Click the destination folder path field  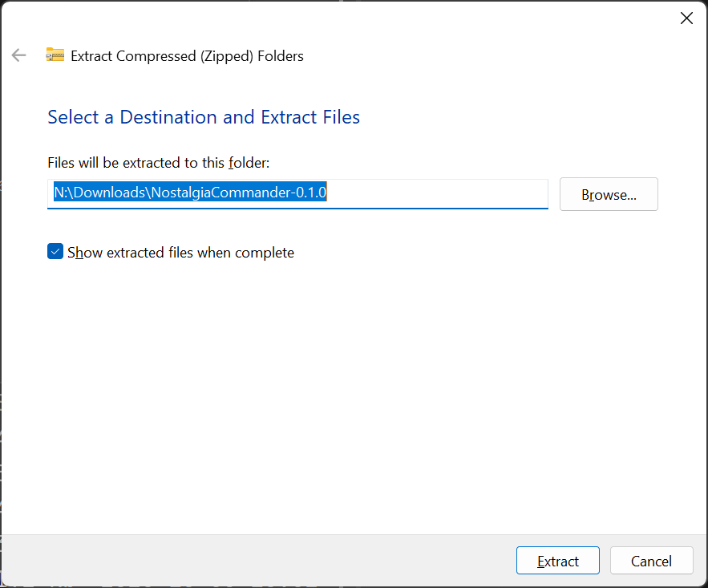coord(297,194)
